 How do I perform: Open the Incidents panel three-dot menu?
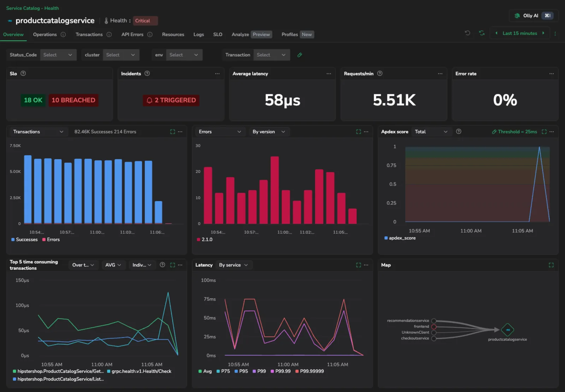click(x=217, y=74)
